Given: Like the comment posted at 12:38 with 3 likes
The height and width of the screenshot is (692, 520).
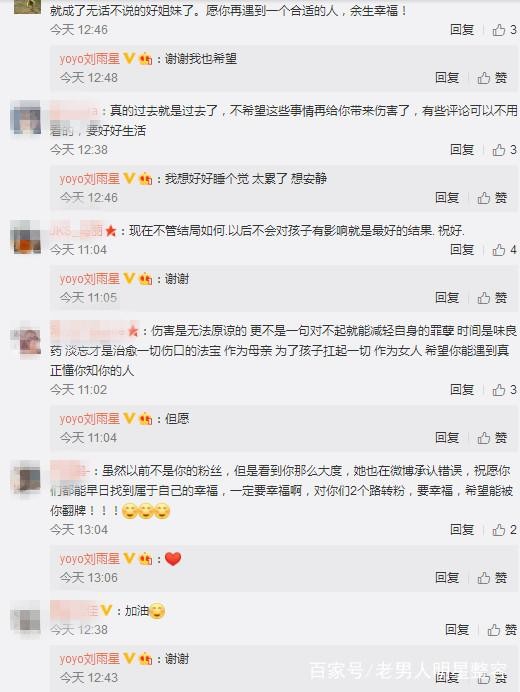Looking at the screenshot, I should [504, 150].
